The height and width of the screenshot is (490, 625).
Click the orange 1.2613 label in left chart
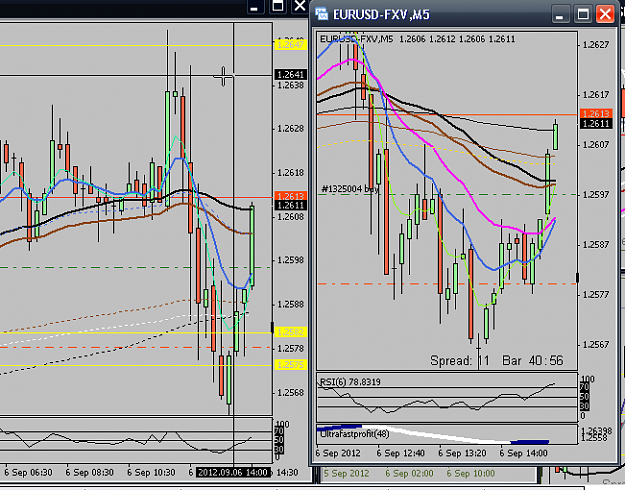(291, 196)
